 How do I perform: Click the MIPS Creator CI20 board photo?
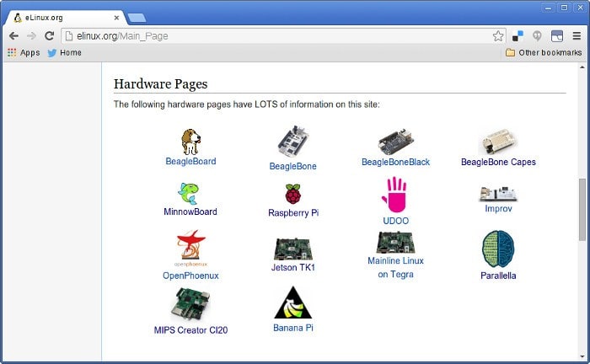pos(190,304)
